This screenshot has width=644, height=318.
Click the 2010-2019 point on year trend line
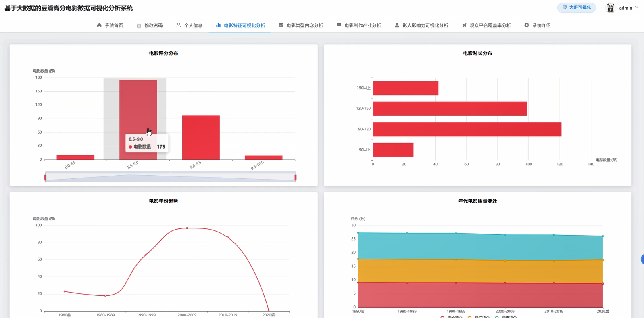pos(228,238)
